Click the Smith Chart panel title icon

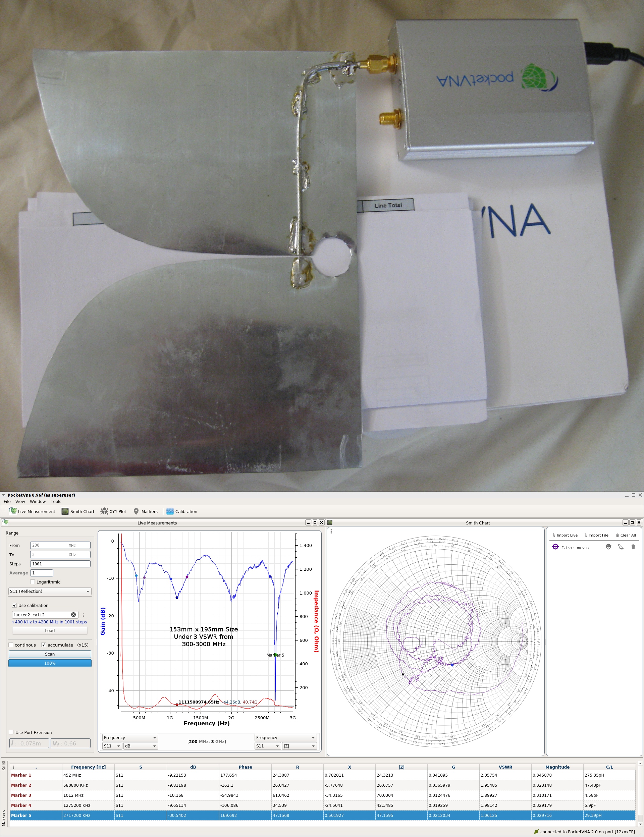[330, 522]
